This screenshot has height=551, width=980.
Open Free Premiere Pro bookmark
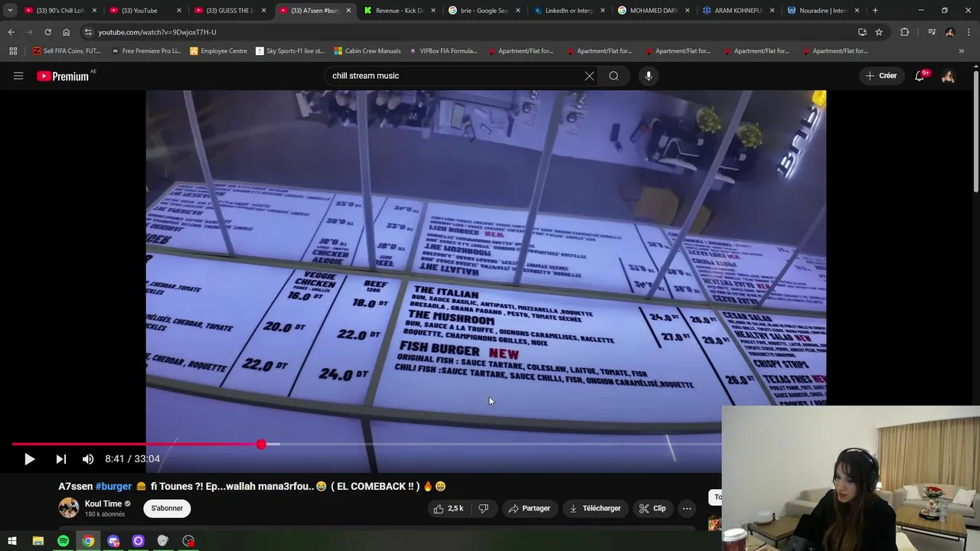click(x=145, y=51)
